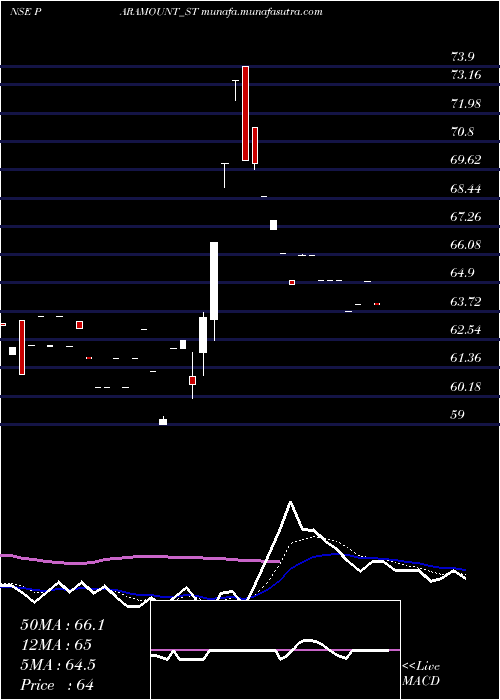Click the 61.36 price axis label
The width and height of the screenshot is (500, 700).
466,358
